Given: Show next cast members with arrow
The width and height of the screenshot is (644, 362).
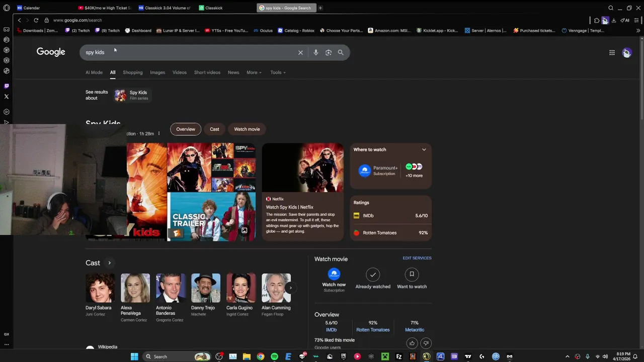Looking at the screenshot, I should point(290,288).
